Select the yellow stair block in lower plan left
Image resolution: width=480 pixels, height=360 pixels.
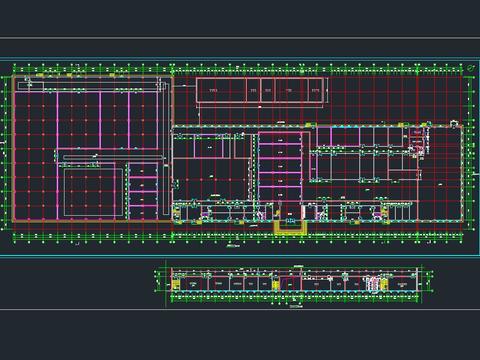(175, 285)
